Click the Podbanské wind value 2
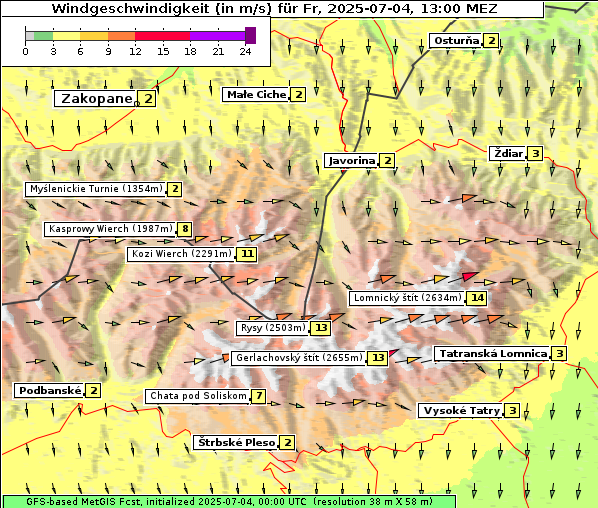Image resolution: width=598 pixels, height=508 pixels. coord(93,391)
